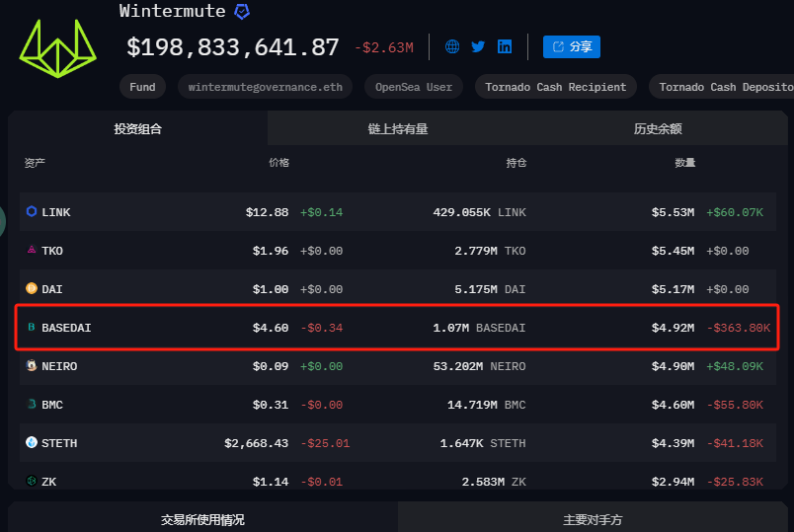Click the -$55.80K BMC value change

pos(735,405)
